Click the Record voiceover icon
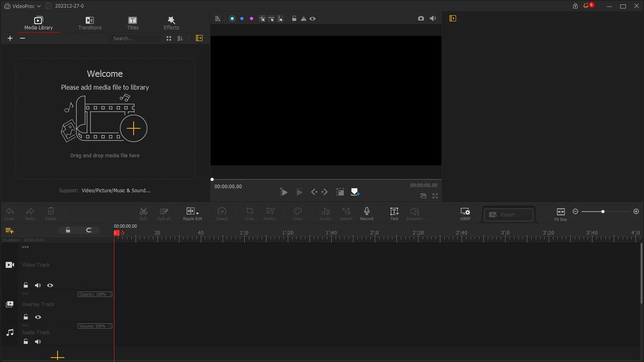 pos(367,213)
